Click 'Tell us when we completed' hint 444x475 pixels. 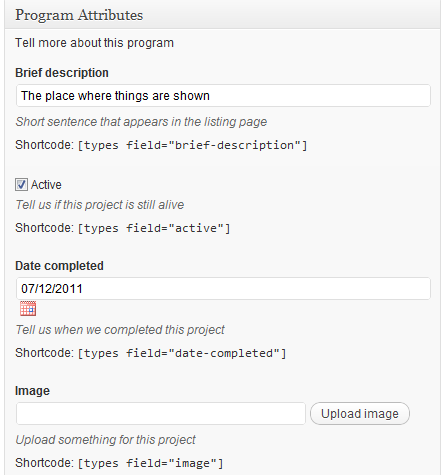pyautogui.click(x=120, y=330)
